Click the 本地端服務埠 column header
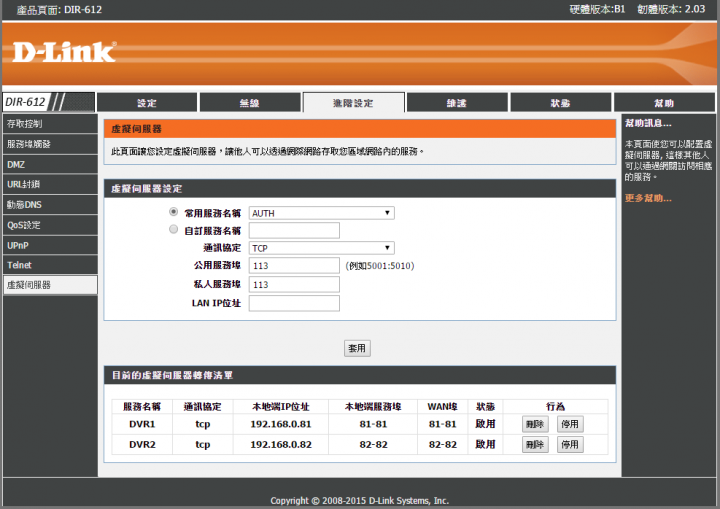The image size is (720, 509). [x=373, y=407]
